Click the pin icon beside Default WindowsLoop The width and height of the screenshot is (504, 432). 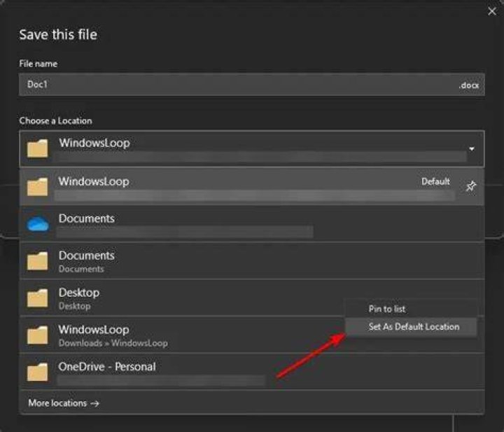(x=471, y=186)
